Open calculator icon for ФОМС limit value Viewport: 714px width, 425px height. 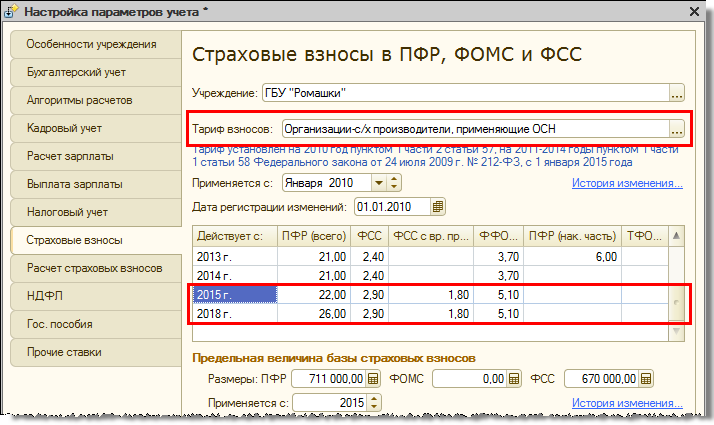click(x=514, y=379)
